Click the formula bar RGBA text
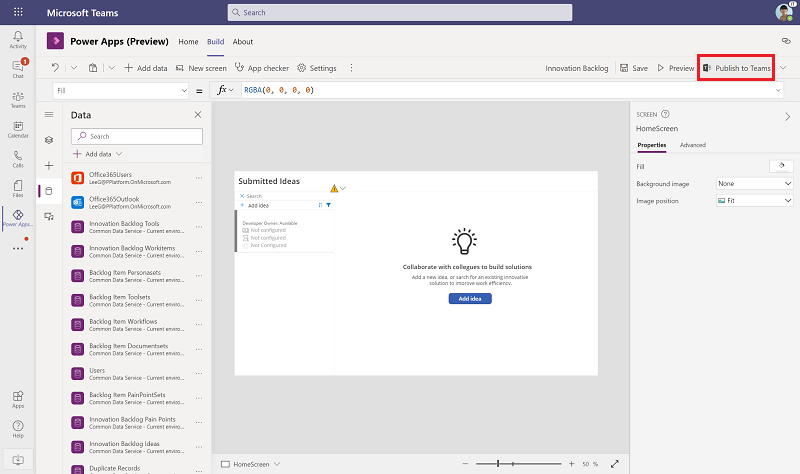 [x=279, y=90]
